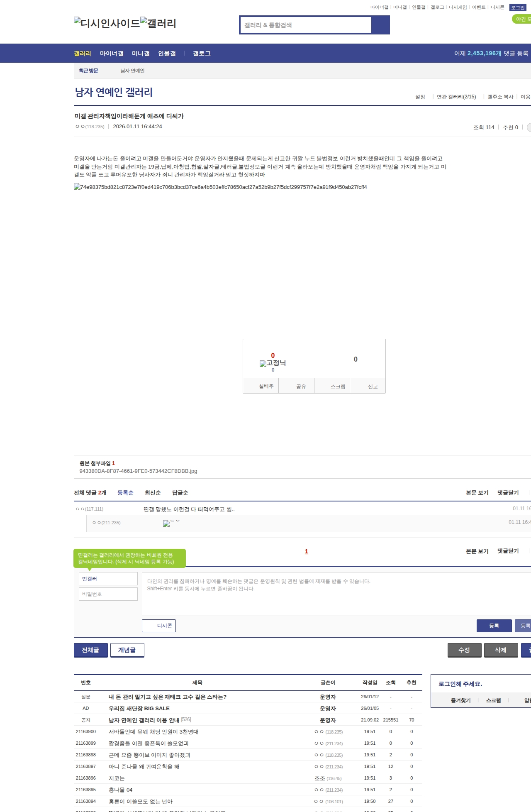Click 댓글닫기 next to the comment sort options
Screen dimensions: 531x812
508,493
